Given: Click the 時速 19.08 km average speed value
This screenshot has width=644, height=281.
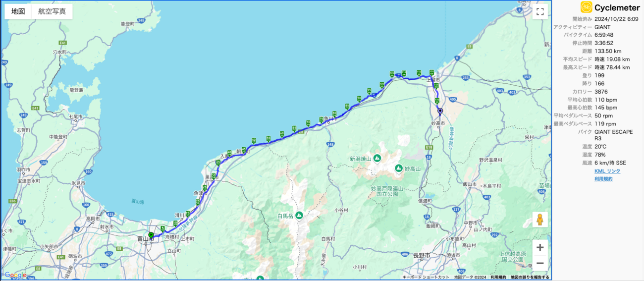Looking at the screenshot, I should (612, 59).
